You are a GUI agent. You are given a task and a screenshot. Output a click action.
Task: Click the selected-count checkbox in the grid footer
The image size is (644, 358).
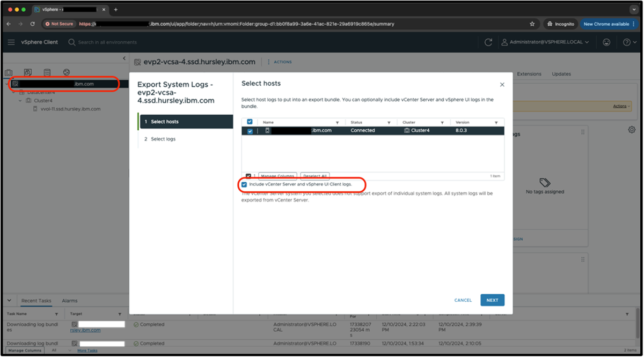248,176
